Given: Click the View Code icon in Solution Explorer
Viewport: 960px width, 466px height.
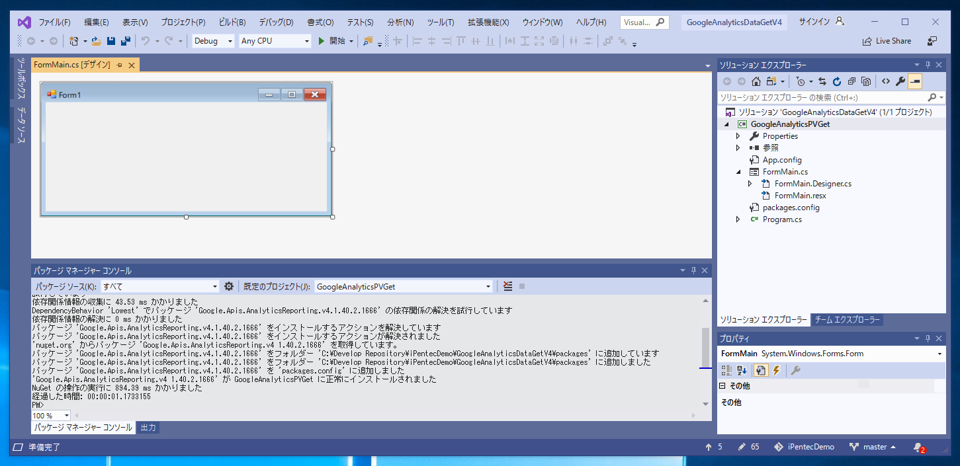Looking at the screenshot, I should [x=885, y=81].
